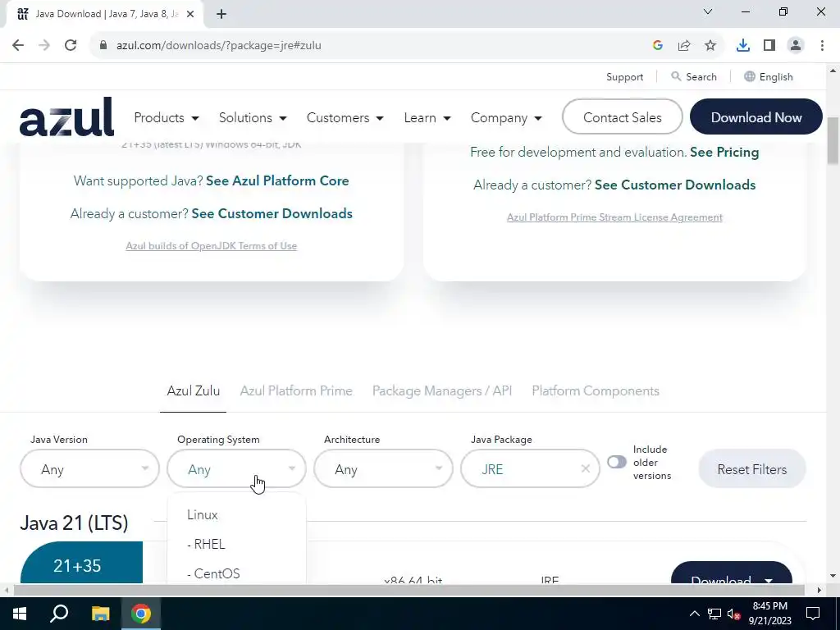Click the address bar URL

click(218, 46)
